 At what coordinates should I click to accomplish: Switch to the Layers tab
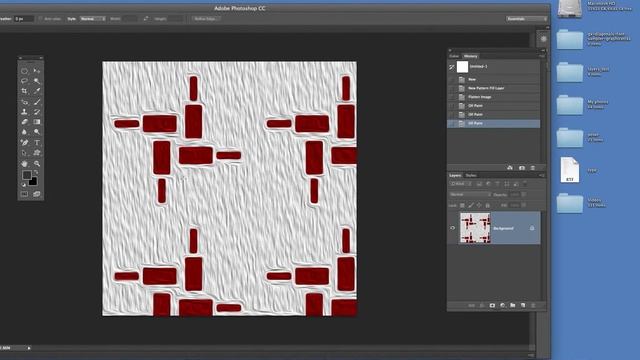(x=455, y=176)
